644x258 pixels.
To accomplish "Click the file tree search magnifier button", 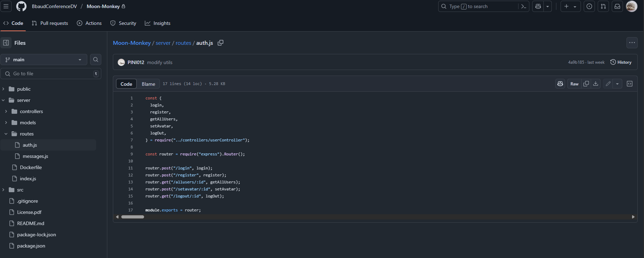I will pyautogui.click(x=96, y=60).
